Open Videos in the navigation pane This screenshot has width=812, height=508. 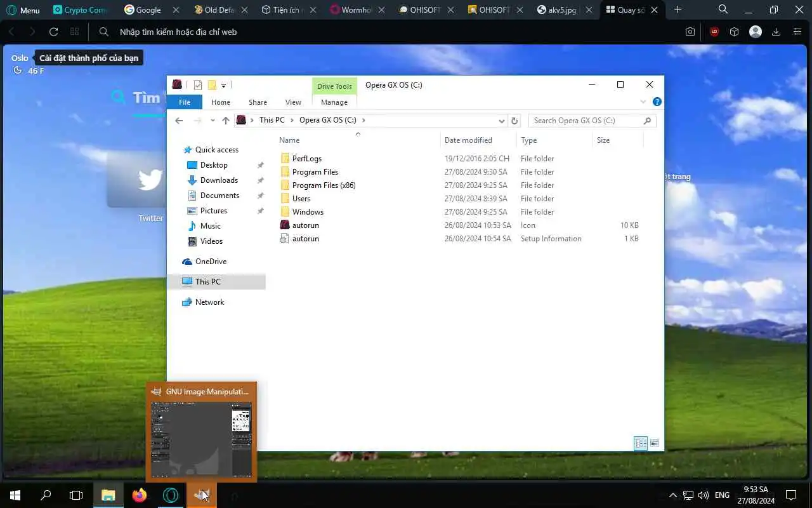[x=211, y=241]
